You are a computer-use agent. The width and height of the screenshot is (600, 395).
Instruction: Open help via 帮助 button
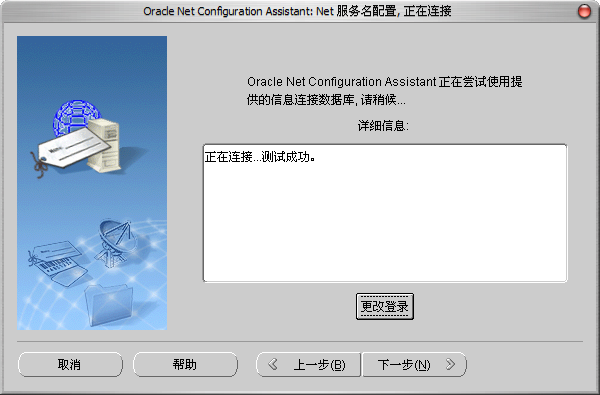tap(185, 364)
